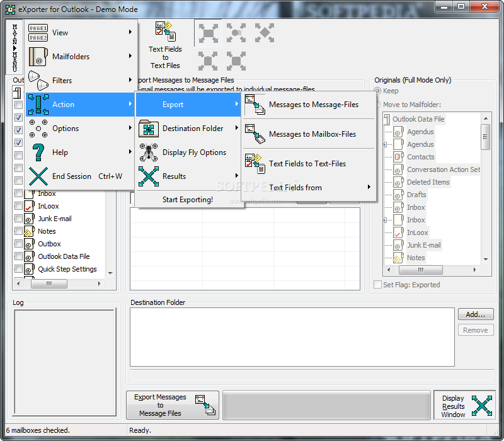504x441 pixels.
Task: Click the right tree horizontal scrollbar thumb
Action: [420, 270]
